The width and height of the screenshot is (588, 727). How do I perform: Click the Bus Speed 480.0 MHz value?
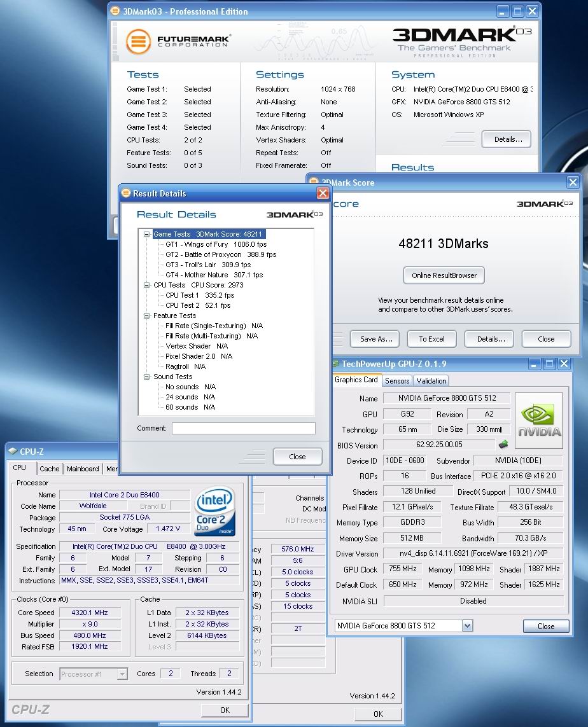pyautogui.click(x=90, y=635)
